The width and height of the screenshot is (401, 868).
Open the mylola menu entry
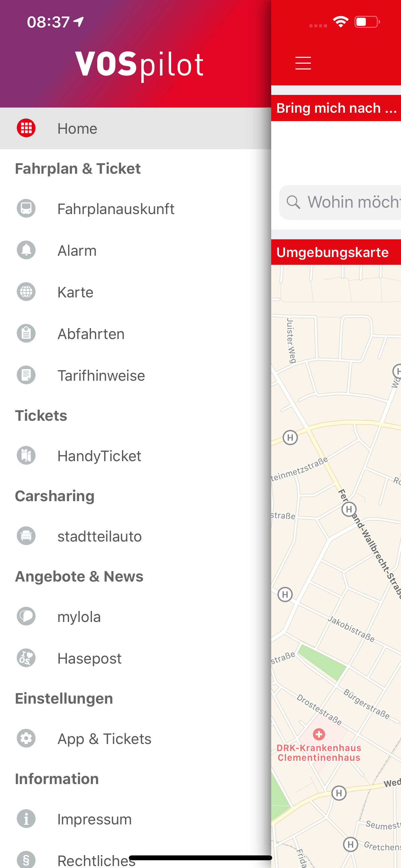click(79, 617)
